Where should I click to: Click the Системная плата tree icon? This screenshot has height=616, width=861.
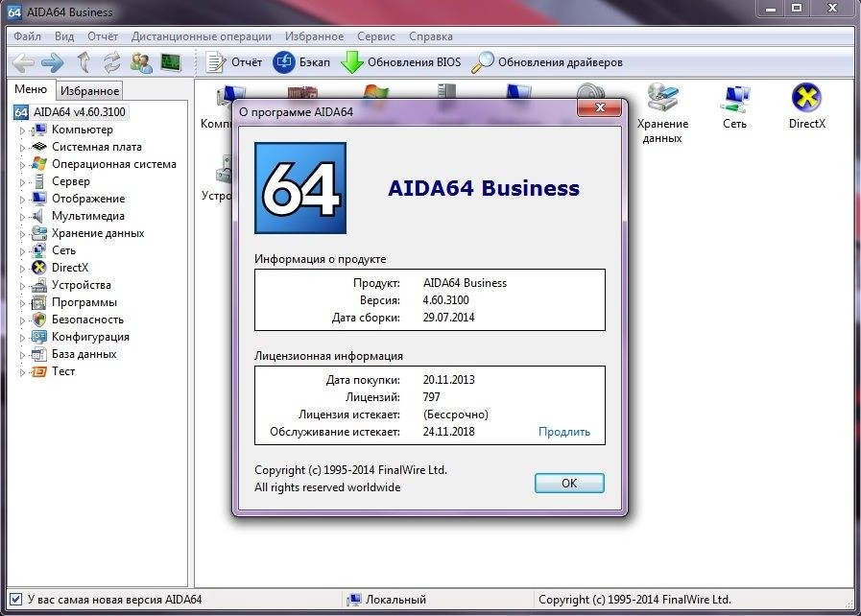[x=38, y=147]
